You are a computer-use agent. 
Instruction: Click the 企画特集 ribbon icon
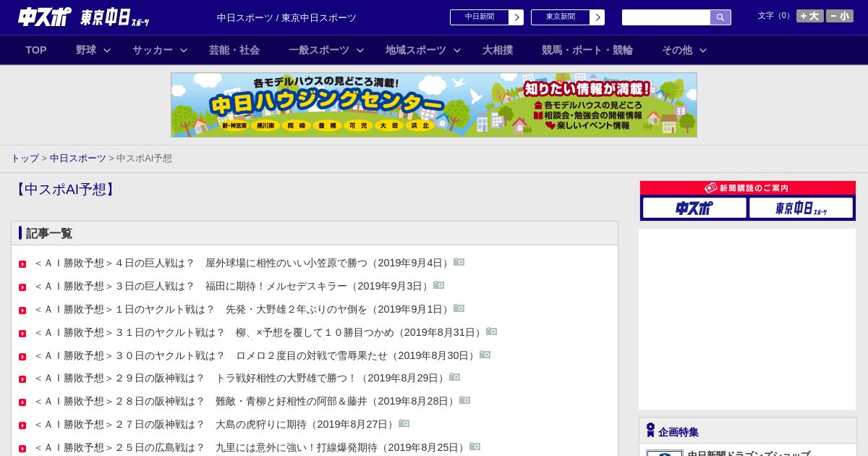pos(650,430)
